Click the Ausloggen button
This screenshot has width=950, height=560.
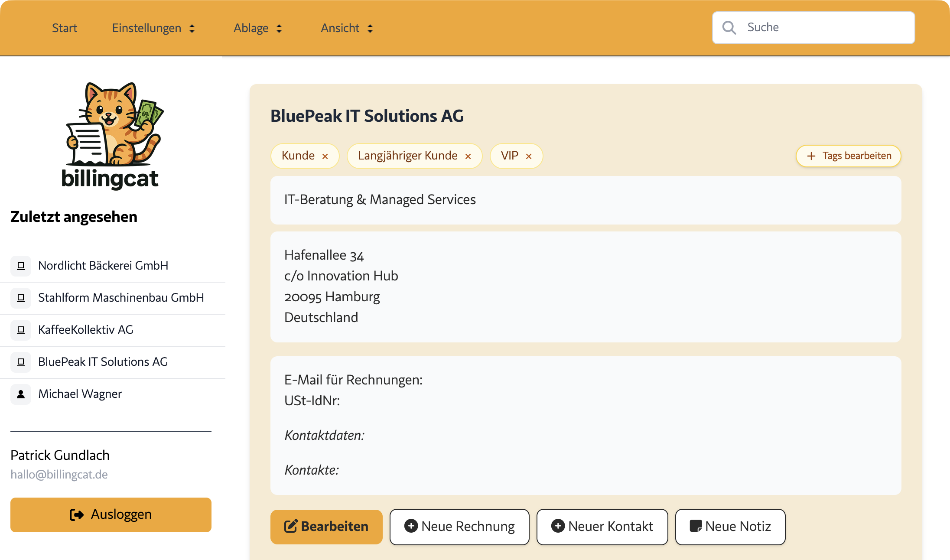pyautogui.click(x=111, y=514)
